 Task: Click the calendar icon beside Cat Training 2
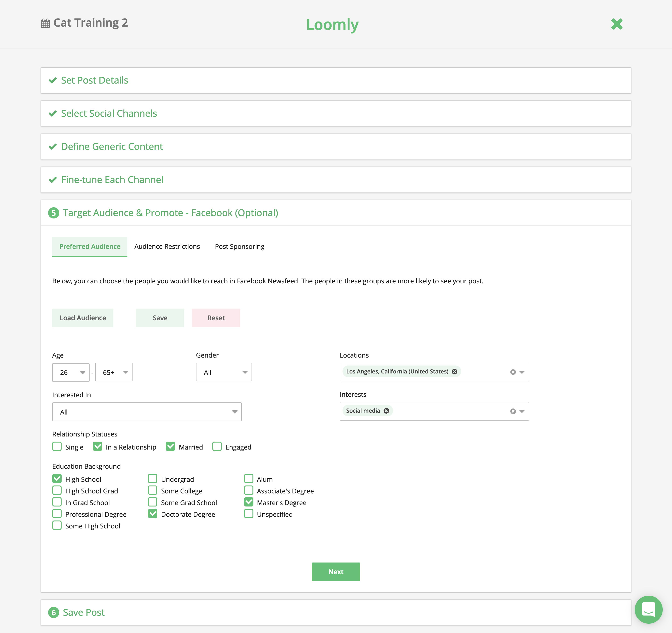click(45, 23)
